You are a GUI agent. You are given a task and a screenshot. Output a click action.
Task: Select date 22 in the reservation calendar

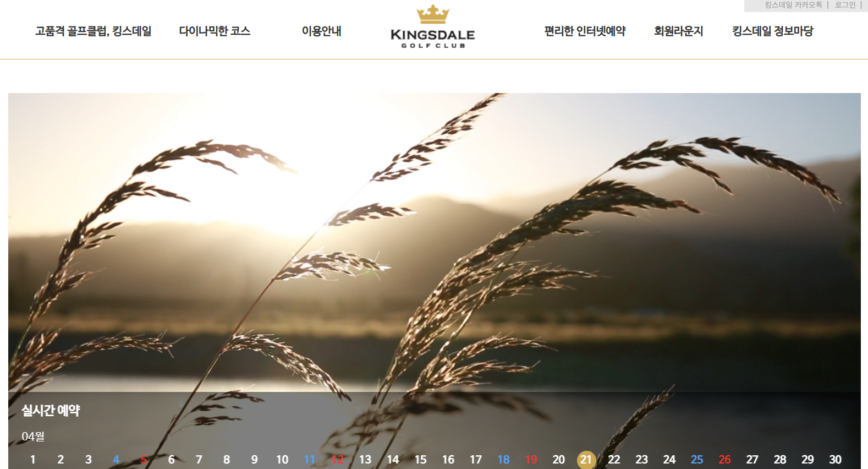(614, 460)
